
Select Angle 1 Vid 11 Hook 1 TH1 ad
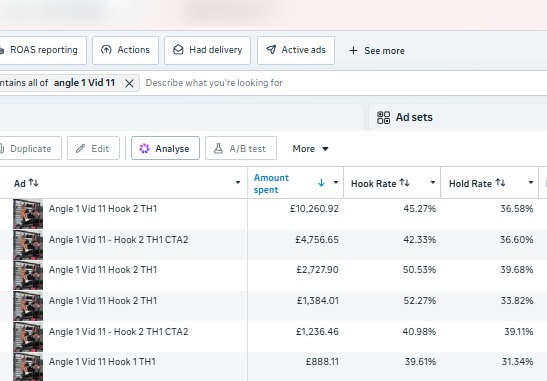pyautogui.click(x=102, y=362)
